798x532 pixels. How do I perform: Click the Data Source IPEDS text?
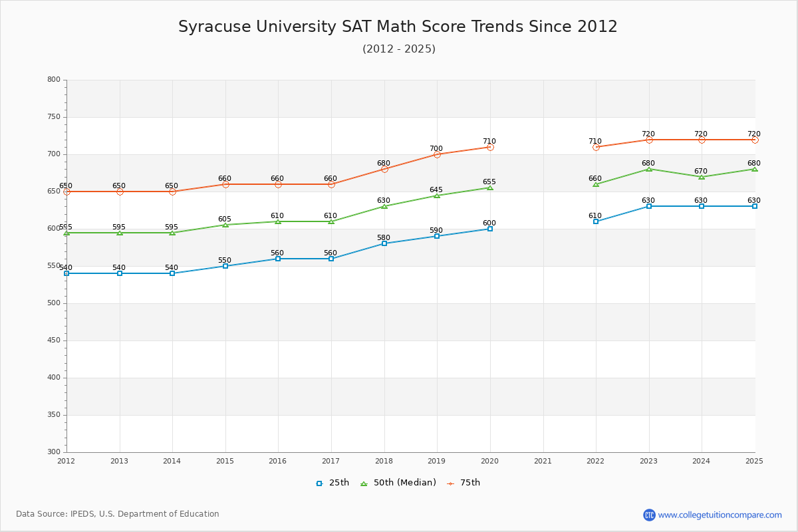point(118,514)
